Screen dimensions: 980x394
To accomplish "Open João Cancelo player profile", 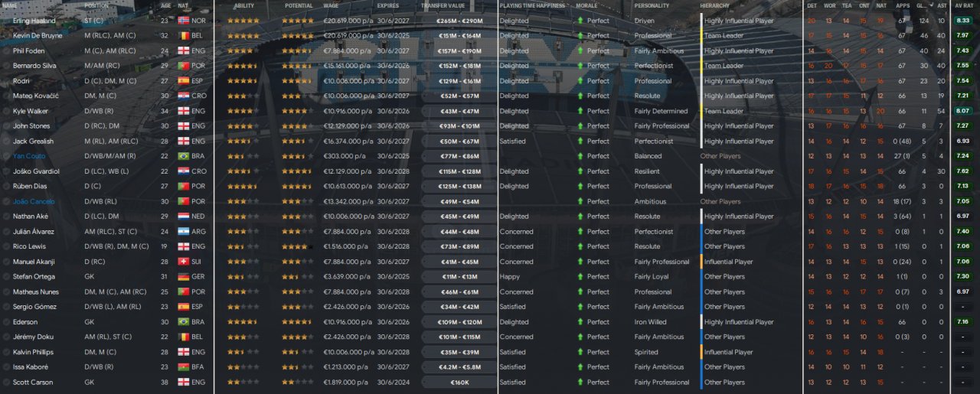I will pos(34,202).
